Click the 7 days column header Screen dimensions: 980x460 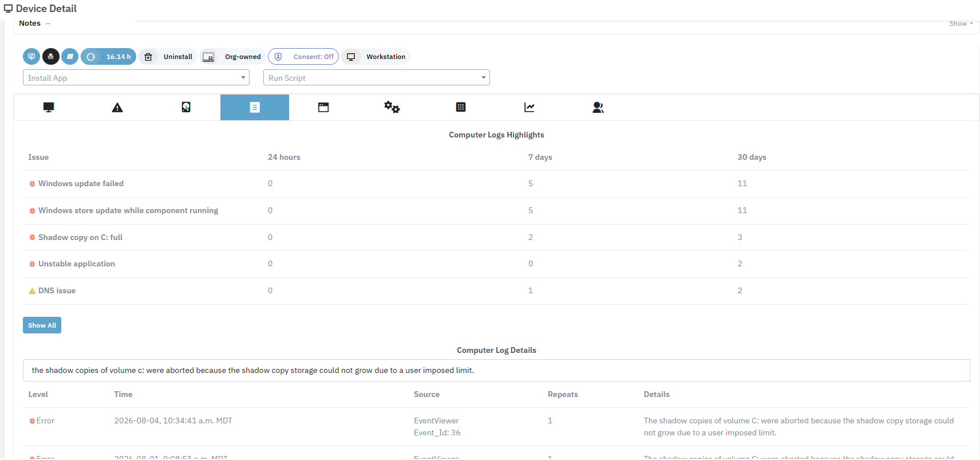[x=540, y=157]
